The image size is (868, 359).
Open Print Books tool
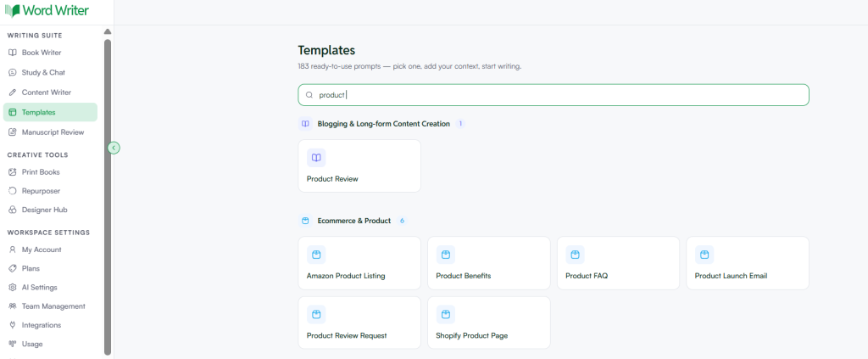[x=50, y=172]
